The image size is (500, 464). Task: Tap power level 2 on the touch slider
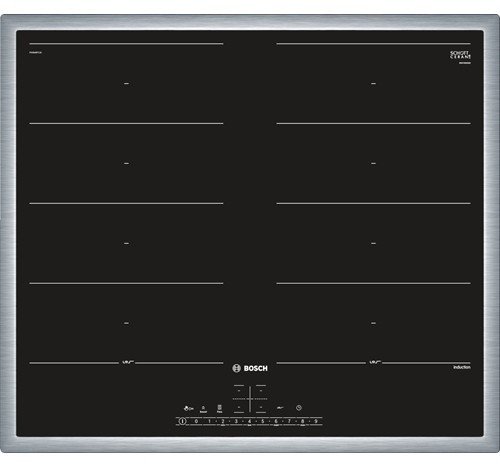(x=223, y=421)
